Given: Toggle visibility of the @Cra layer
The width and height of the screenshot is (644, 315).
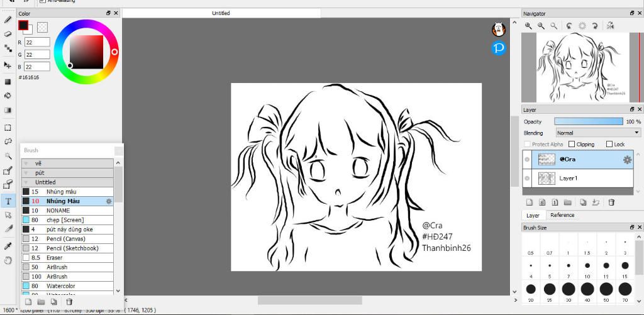Looking at the screenshot, I should click(x=527, y=160).
